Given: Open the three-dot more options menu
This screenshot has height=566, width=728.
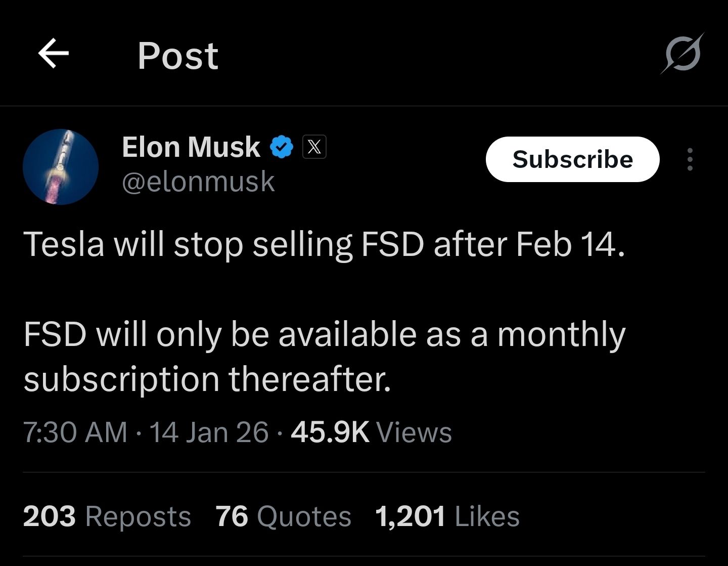Looking at the screenshot, I should [x=690, y=159].
